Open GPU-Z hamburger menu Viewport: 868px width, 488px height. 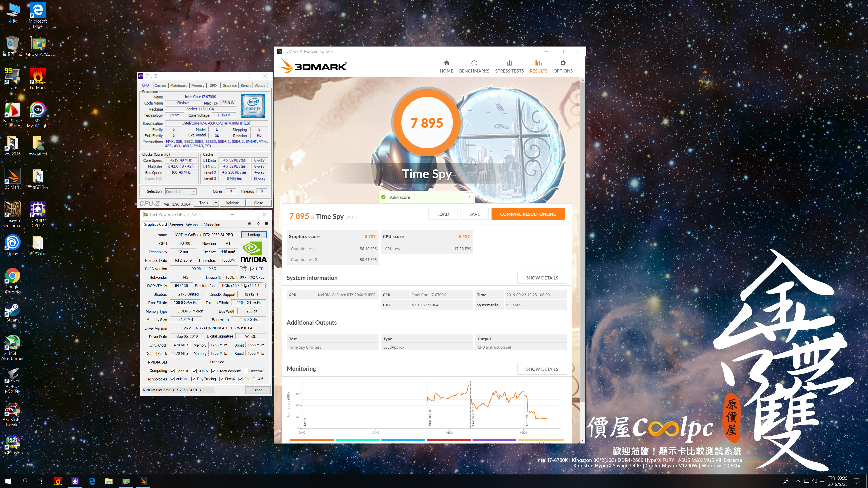click(x=267, y=224)
